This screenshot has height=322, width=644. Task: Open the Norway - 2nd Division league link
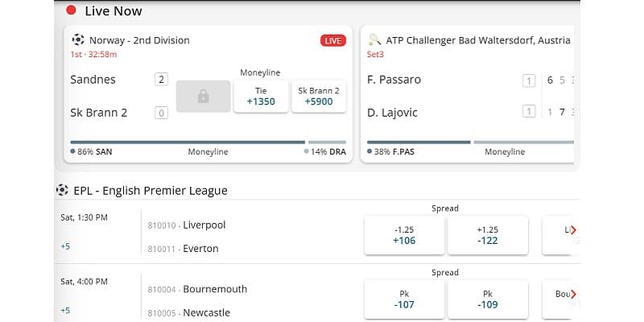coord(139,39)
